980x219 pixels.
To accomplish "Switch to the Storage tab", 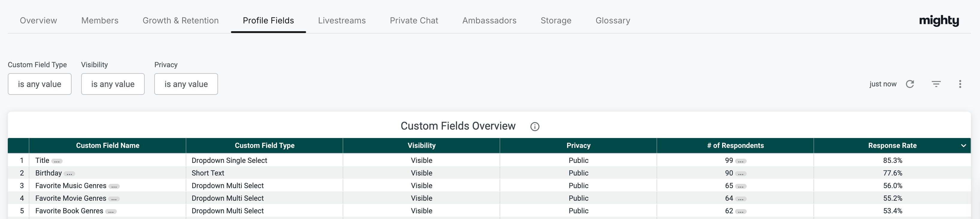I will pos(556,21).
